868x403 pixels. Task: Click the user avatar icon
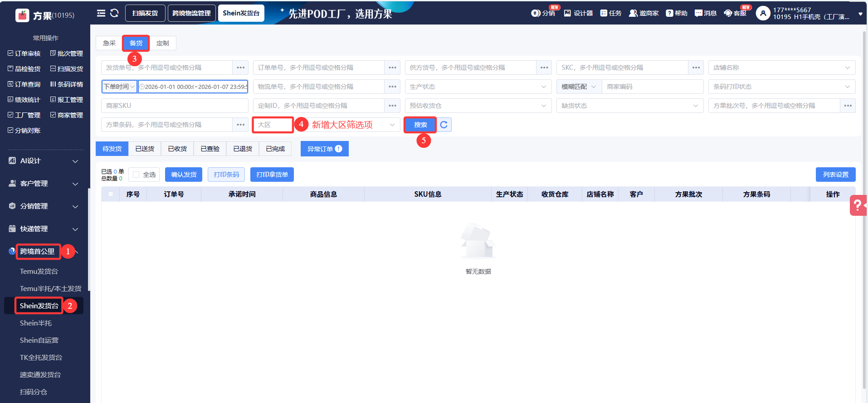[763, 14]
